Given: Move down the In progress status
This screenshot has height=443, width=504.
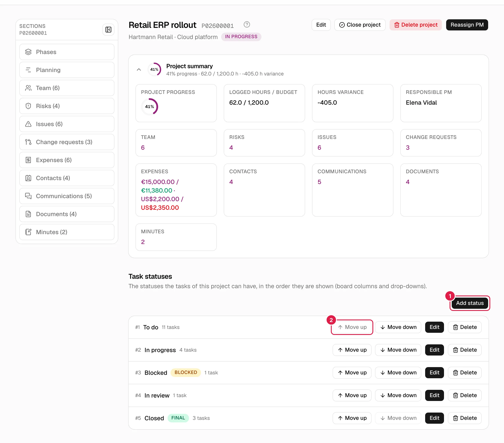Looking at the screenshot, I should click(398, 350).
